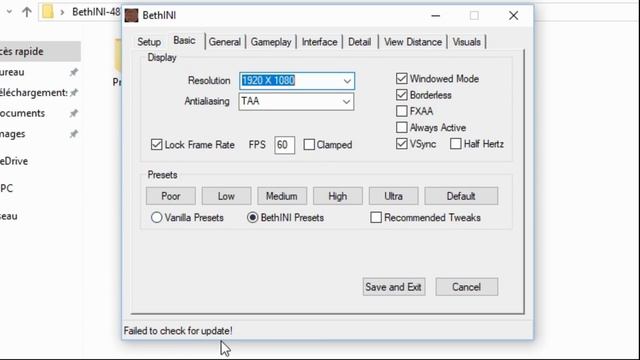Enable the FXAA checkbox
This screenshot has height=360, width=640.
(402, 111)
